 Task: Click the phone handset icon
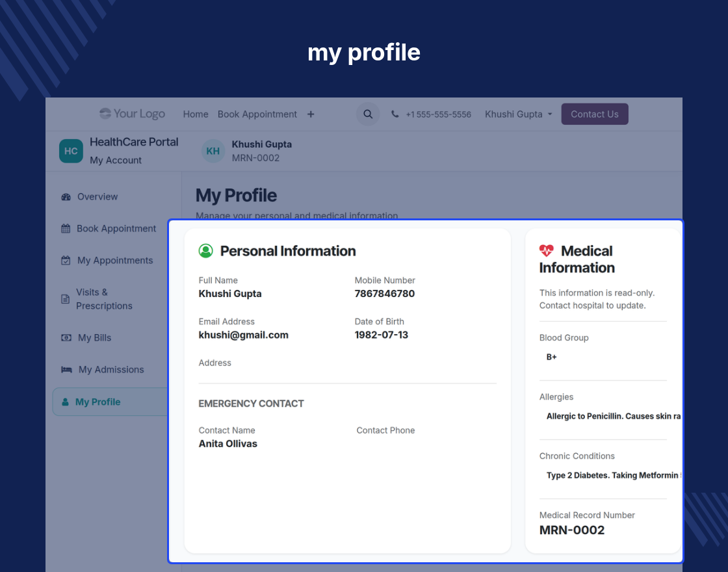point(395,114)
